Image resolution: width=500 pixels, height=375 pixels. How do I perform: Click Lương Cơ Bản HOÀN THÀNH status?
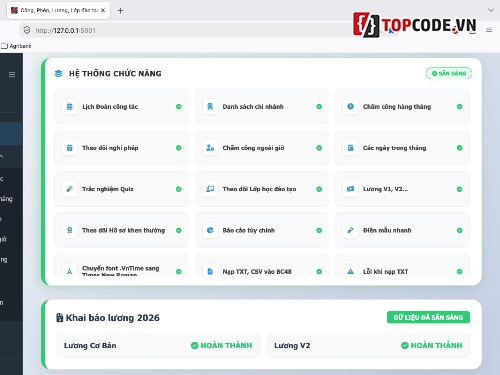[221, 346]
